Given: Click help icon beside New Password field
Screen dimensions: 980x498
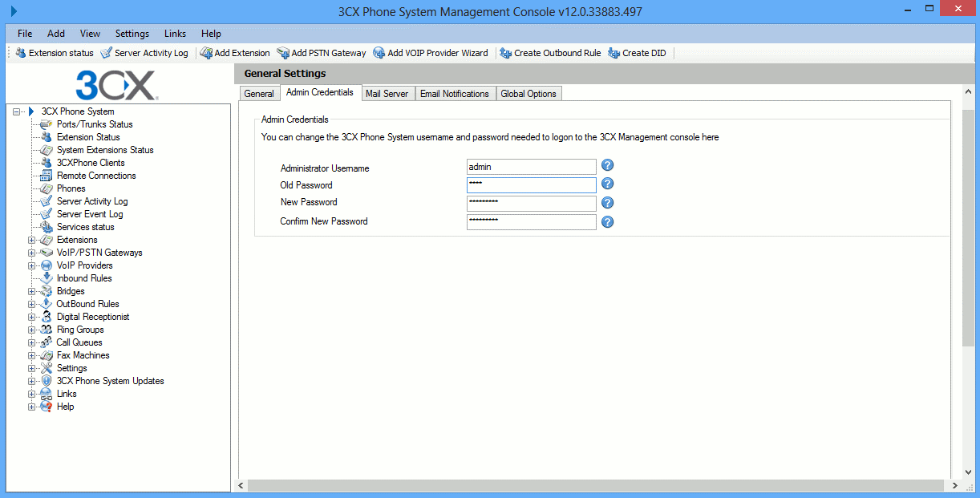Looking at the screenshot, I should [x=608, y=203].
